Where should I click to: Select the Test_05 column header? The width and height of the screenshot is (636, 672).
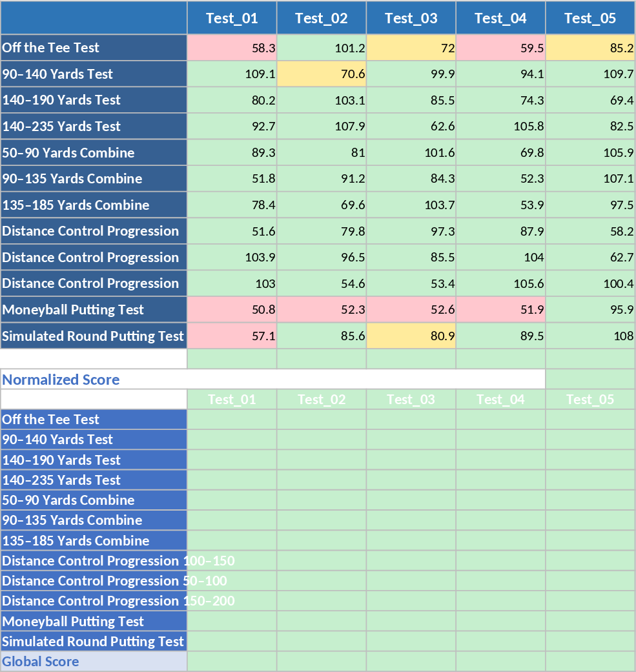(x=590, y=19)
